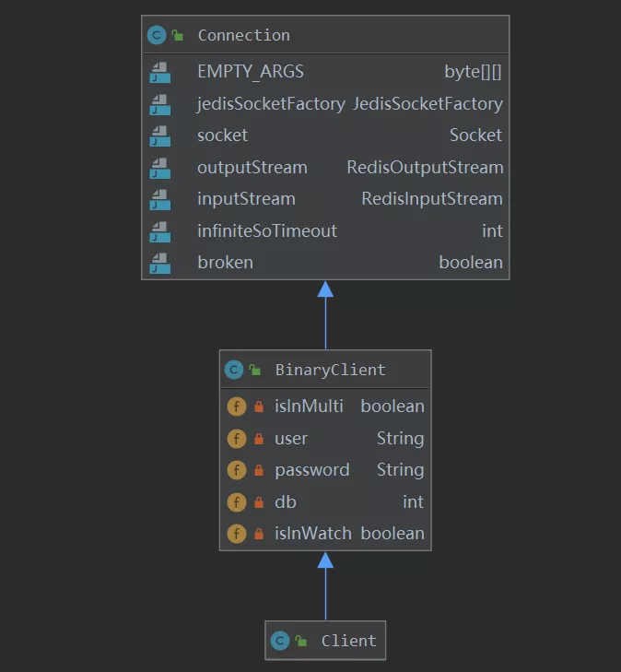Click the private lock beside password
The image size is (621, 672).
[x=259, y=470]
